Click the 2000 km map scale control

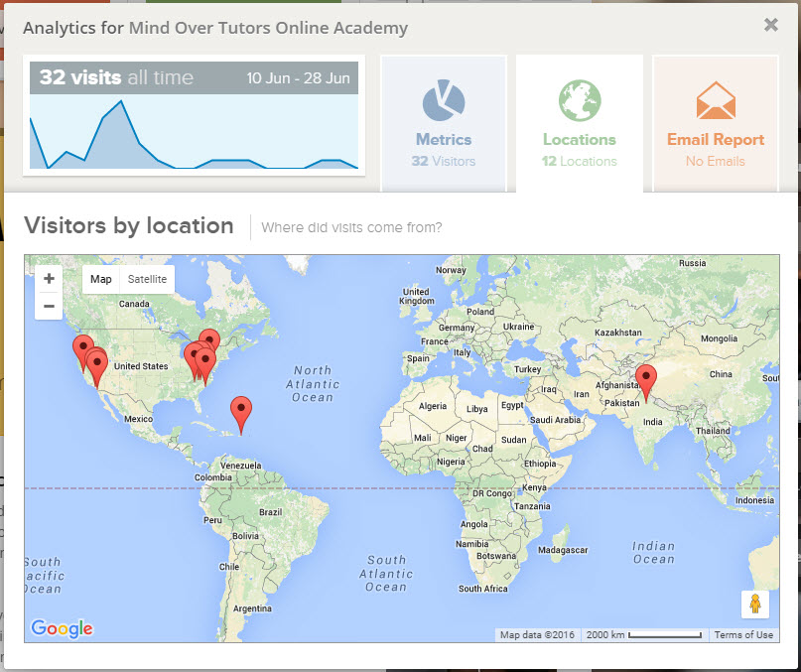pos(643,634)
